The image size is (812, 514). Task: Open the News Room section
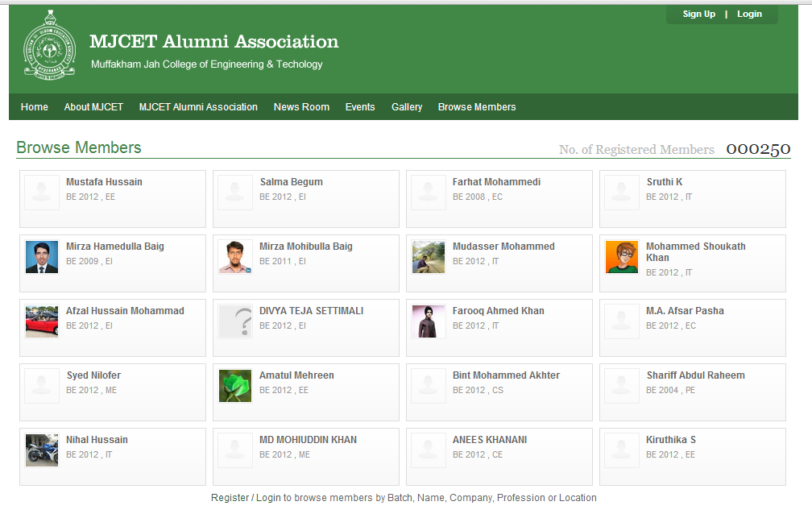click(301, 106)
